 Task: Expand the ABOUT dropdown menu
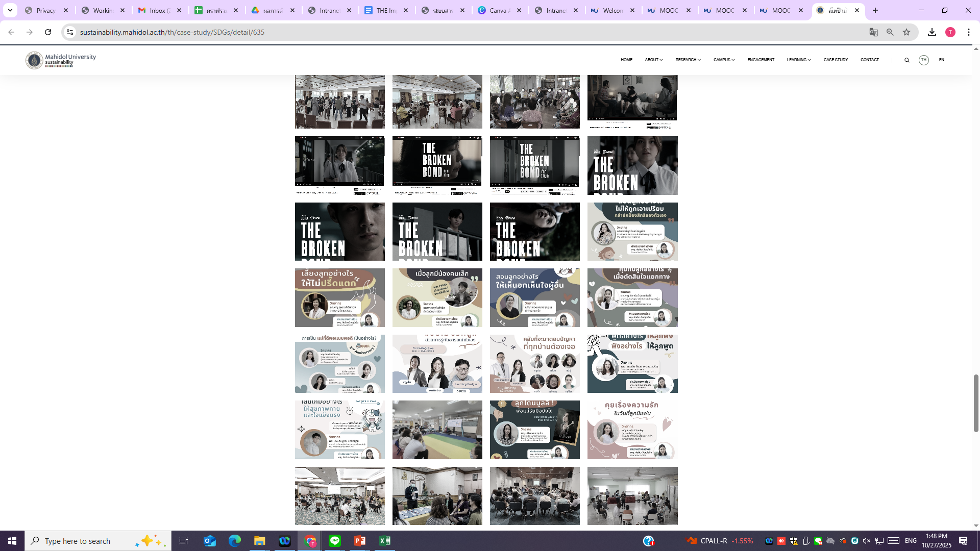click(x=653, y=60)
